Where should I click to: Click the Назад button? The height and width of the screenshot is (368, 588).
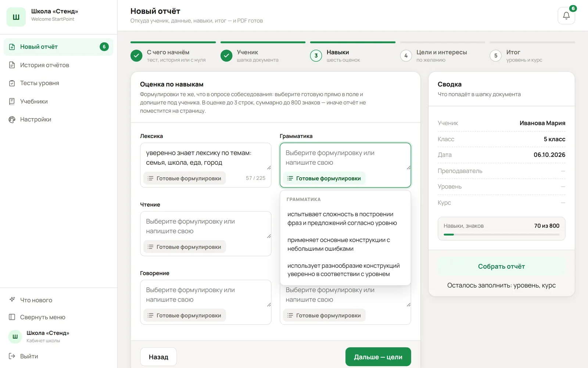click(x=158, y=357)
